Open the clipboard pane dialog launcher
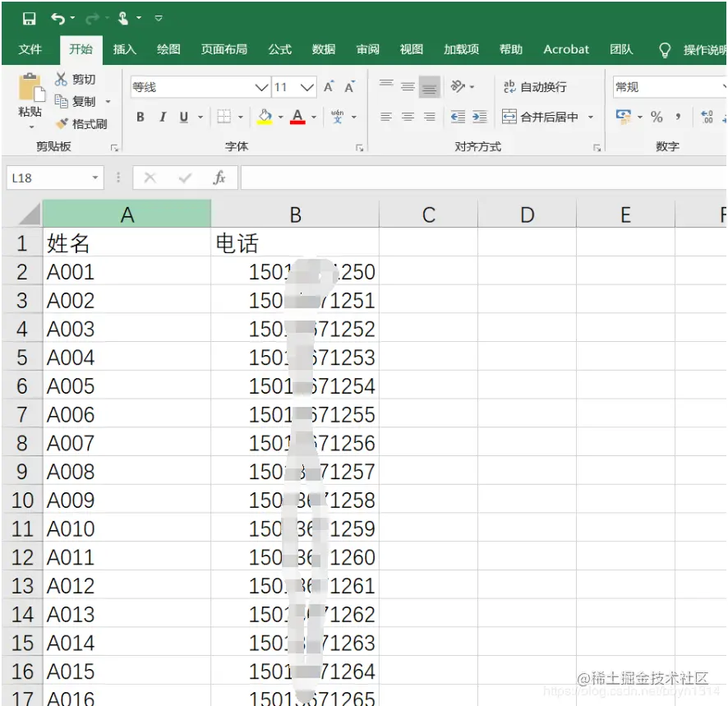The image size is (728, 706). click(x=114, y=148)
